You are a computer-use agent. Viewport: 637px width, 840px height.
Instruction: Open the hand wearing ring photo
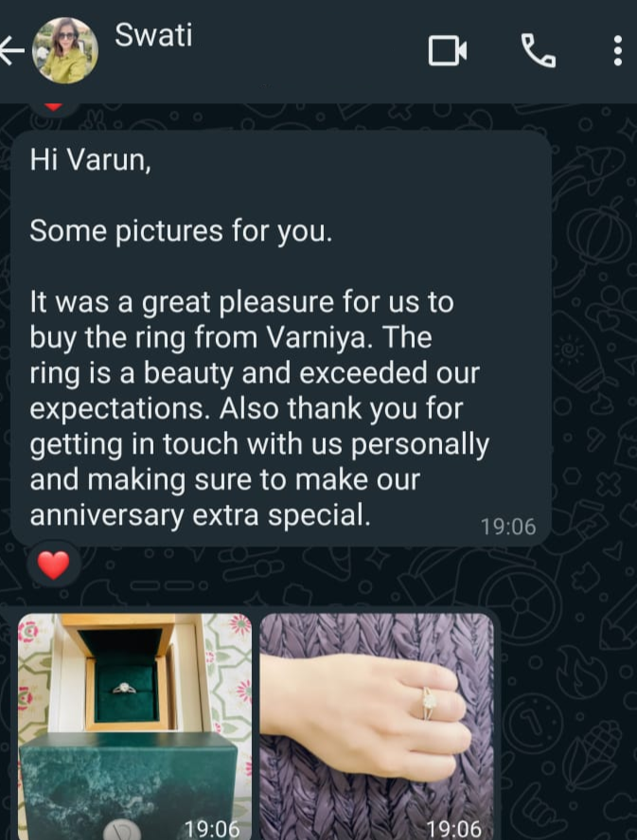click(x=377, y=726)
